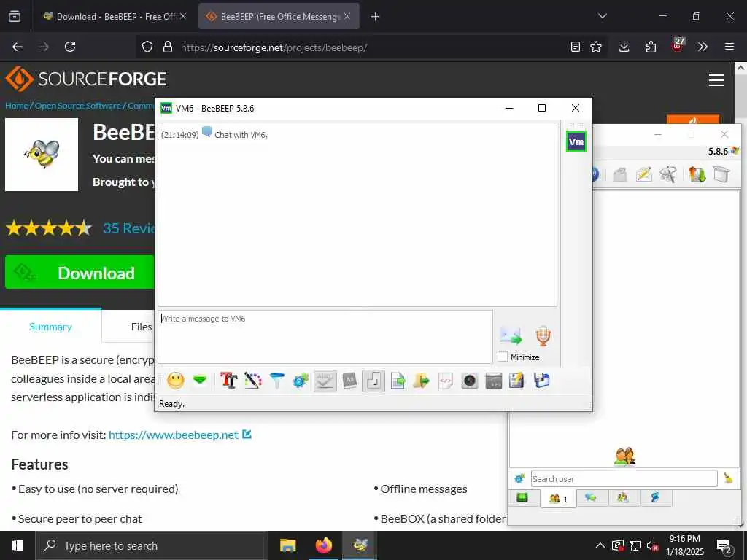Click the Vm user avatar in chat
The height and width of the screenshot is (560, 747).
576,141
